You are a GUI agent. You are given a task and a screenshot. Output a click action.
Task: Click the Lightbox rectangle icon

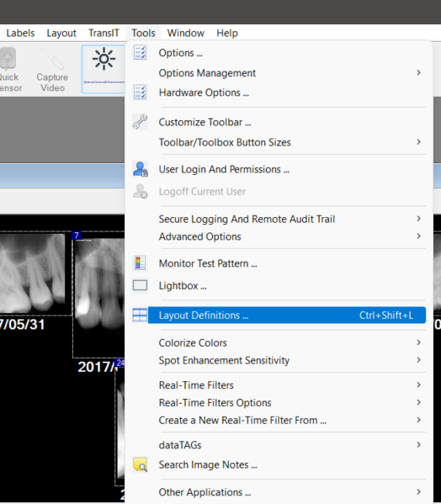coord(141,285)
